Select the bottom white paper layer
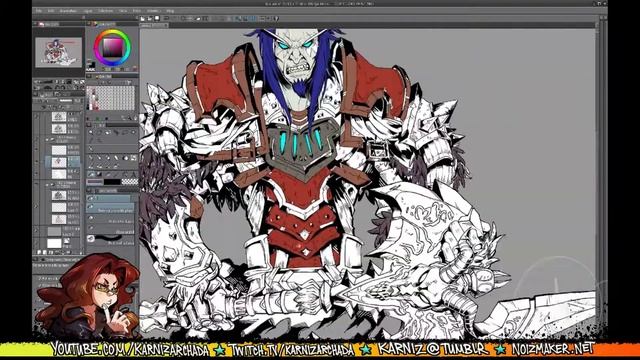The height and width of the screenshot is (360, 640). click(54, 243)
